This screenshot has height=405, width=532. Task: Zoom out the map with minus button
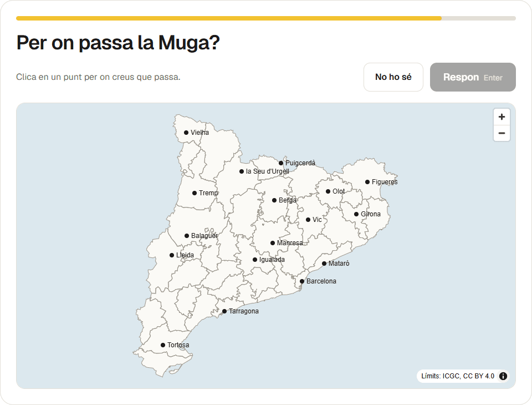502,133
